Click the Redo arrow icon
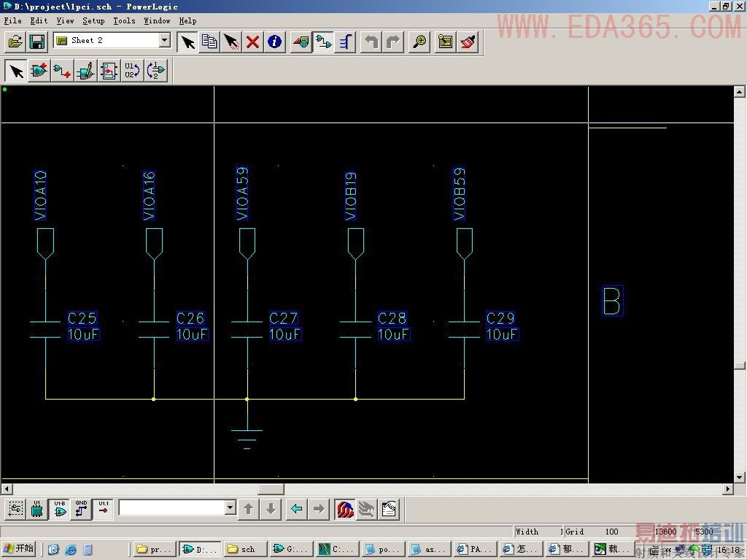747x560 pixels. point(393,42)
